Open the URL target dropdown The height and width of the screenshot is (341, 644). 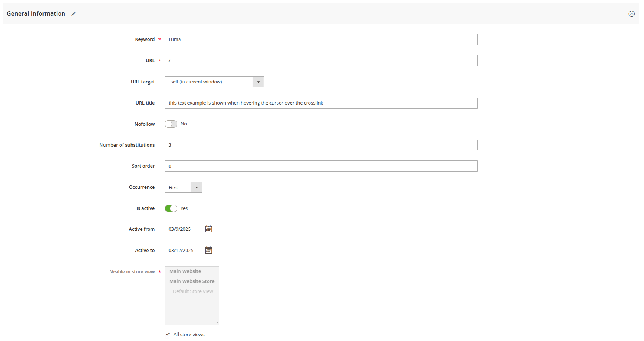pos(209,82)
